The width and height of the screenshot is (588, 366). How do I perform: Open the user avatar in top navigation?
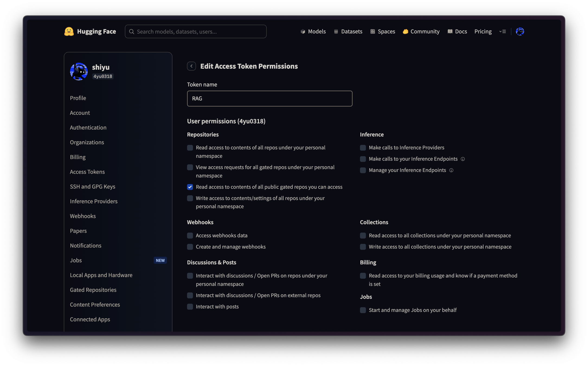[520, 31]
